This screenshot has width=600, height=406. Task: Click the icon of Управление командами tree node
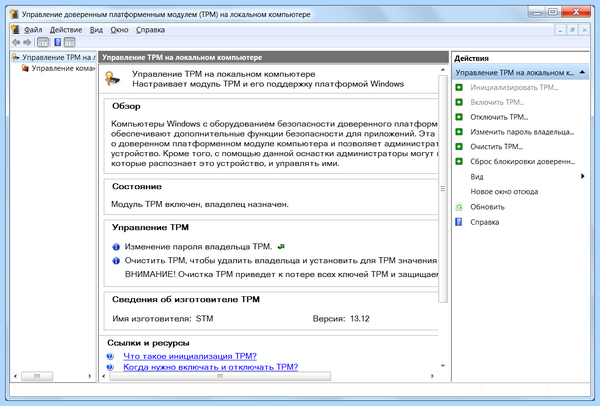pos(25,68)
